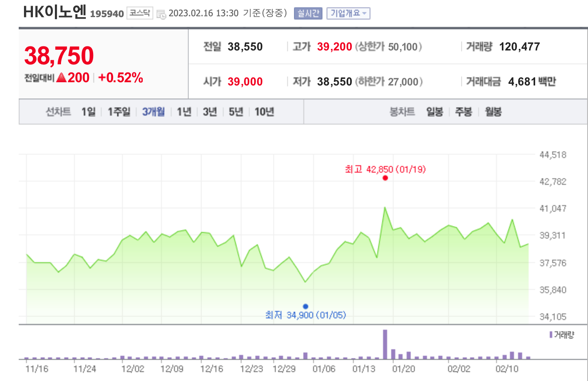Click the +0.52% change percentage
The width and height of the screenshot is (588, 381).
click(121, 77)
